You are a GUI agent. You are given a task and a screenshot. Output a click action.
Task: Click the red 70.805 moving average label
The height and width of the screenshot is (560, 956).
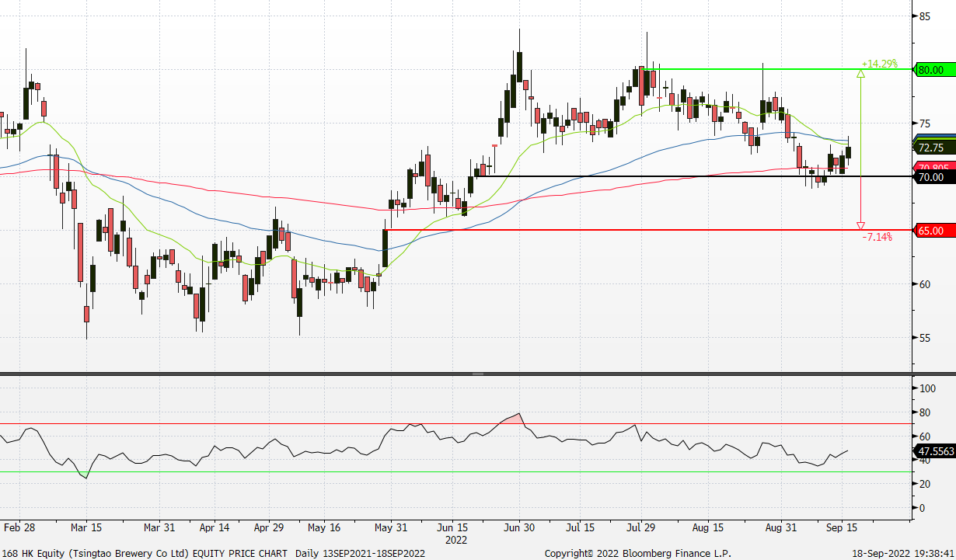tap(933, 168)
